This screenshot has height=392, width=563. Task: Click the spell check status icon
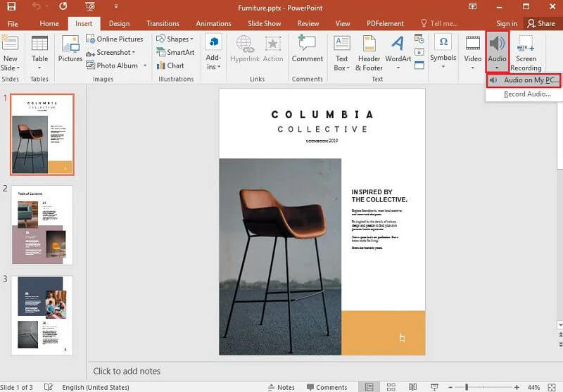click(x=49, y=387)
